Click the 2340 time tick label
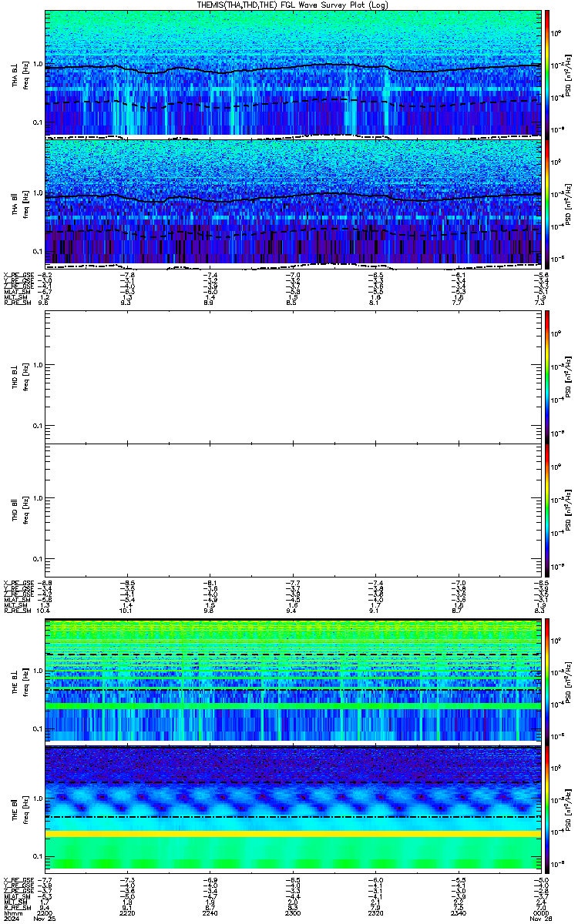This screenshot has width=578, height=924. coord(458,913)
